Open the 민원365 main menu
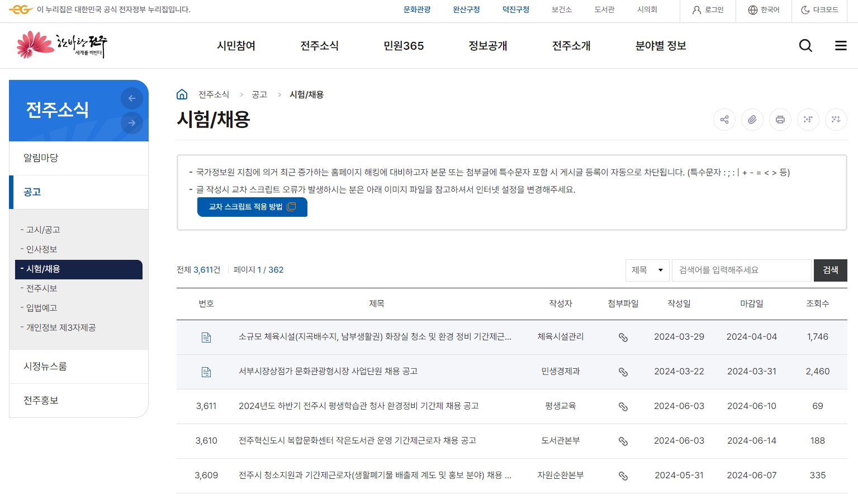 point(404,46)
